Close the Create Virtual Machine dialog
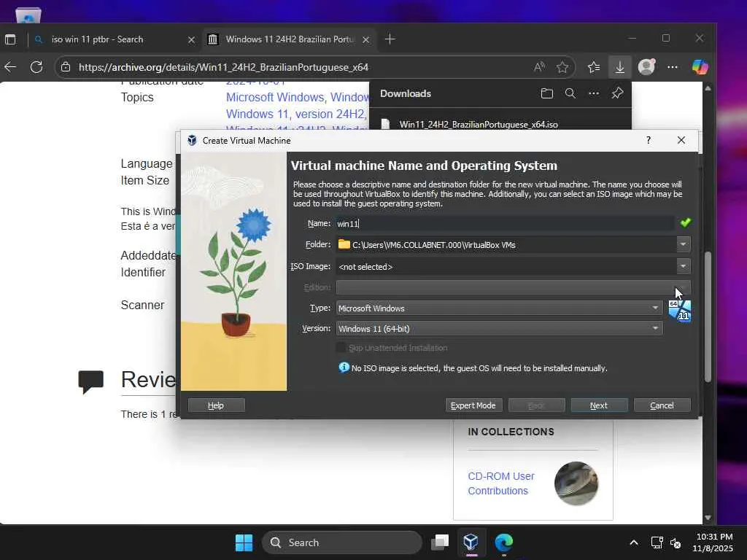The height and width of the screenshot is (560, 747). (681, 140)
